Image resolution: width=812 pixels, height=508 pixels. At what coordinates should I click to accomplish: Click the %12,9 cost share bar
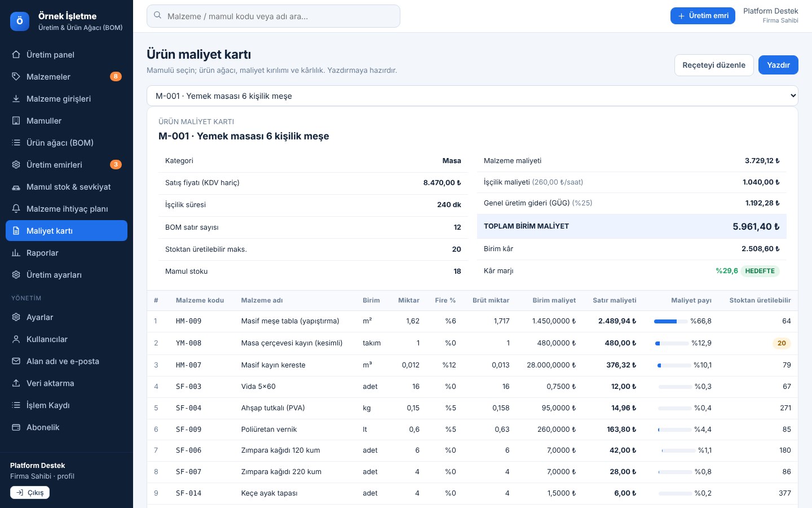point(672,343)
